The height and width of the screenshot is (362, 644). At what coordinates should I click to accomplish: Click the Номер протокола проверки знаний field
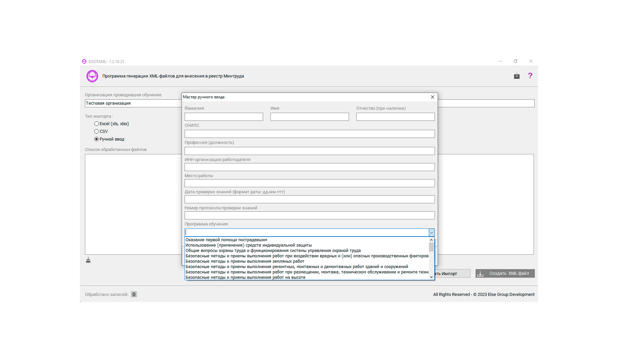coord(310,215)
